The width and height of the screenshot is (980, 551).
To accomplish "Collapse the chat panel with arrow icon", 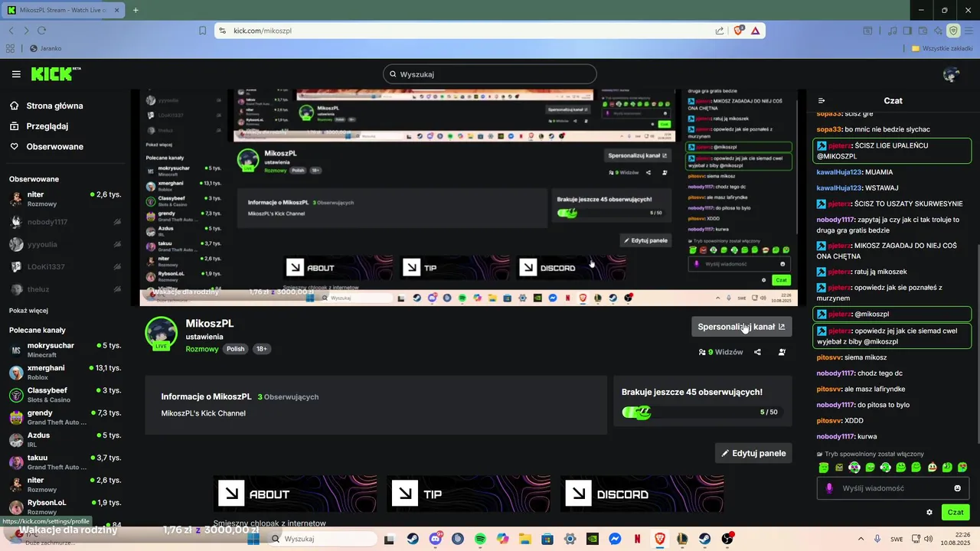I will (822, 100).
